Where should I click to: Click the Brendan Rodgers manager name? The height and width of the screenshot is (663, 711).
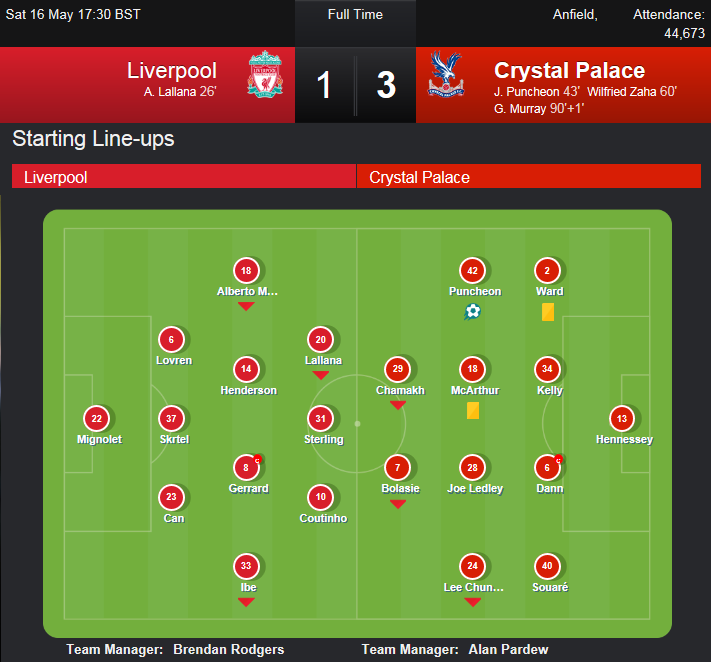click(229, 649)
